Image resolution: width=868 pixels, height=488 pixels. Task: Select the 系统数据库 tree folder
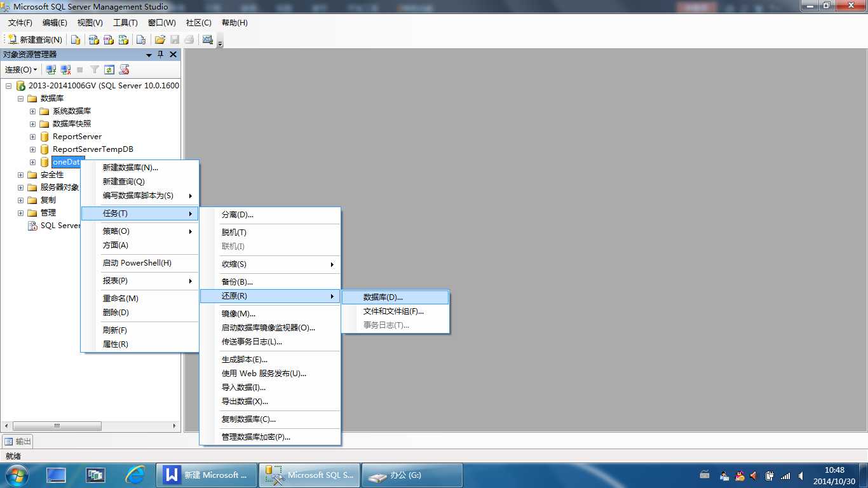[x=72, y=111]
